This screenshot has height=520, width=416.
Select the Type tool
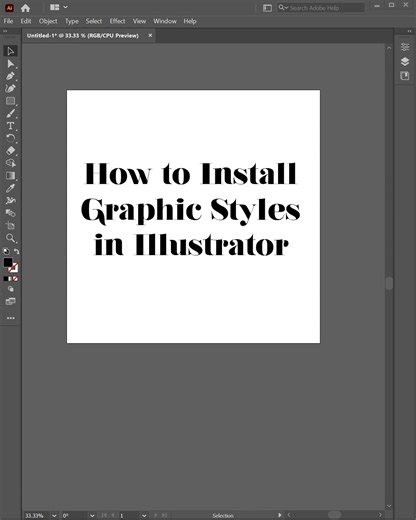10,126
